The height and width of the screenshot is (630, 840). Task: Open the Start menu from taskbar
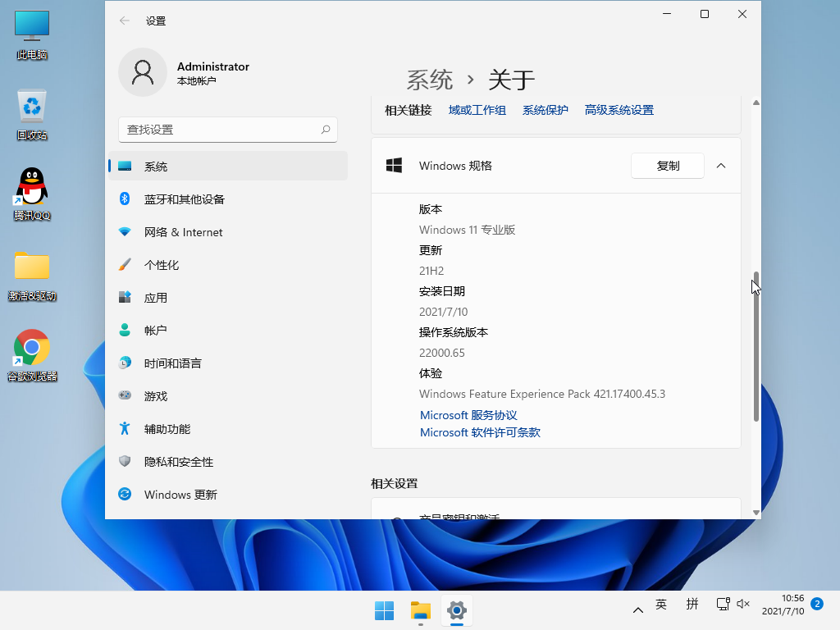pyautogui.click(x=384, y=610)
